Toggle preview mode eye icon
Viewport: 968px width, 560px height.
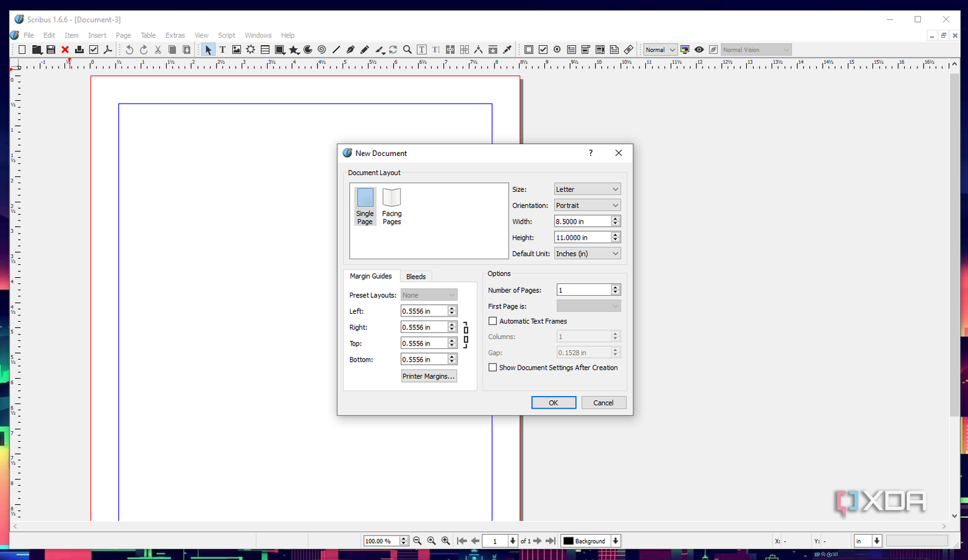699,50
